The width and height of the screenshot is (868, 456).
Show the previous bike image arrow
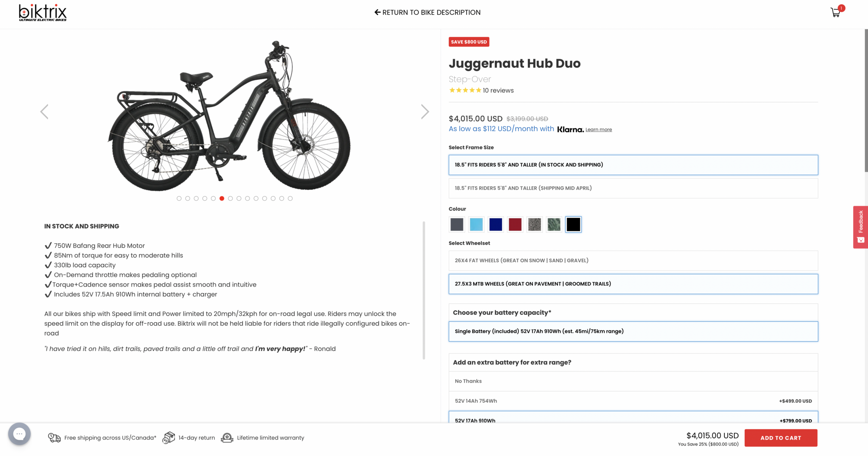[44, 112]
